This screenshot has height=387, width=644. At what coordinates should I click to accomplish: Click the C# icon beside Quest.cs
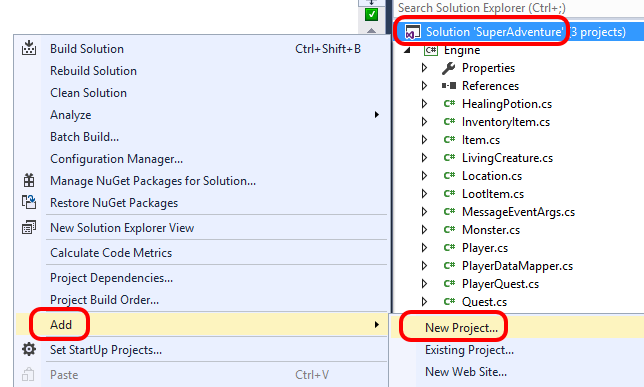[x=449, y=302]
